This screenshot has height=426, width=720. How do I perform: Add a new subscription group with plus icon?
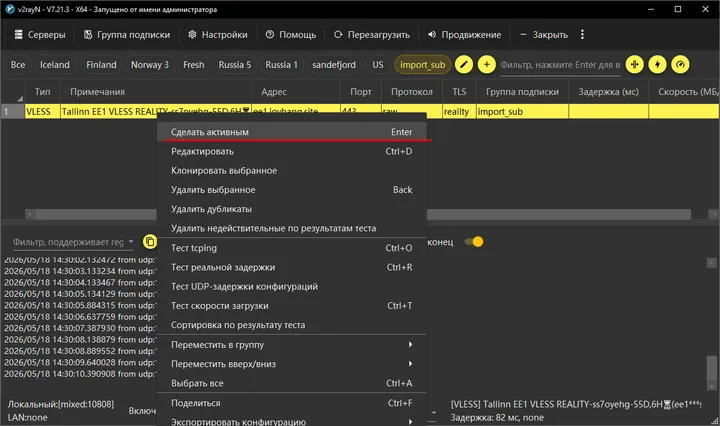pyautogui.click(x=487, y=65)
